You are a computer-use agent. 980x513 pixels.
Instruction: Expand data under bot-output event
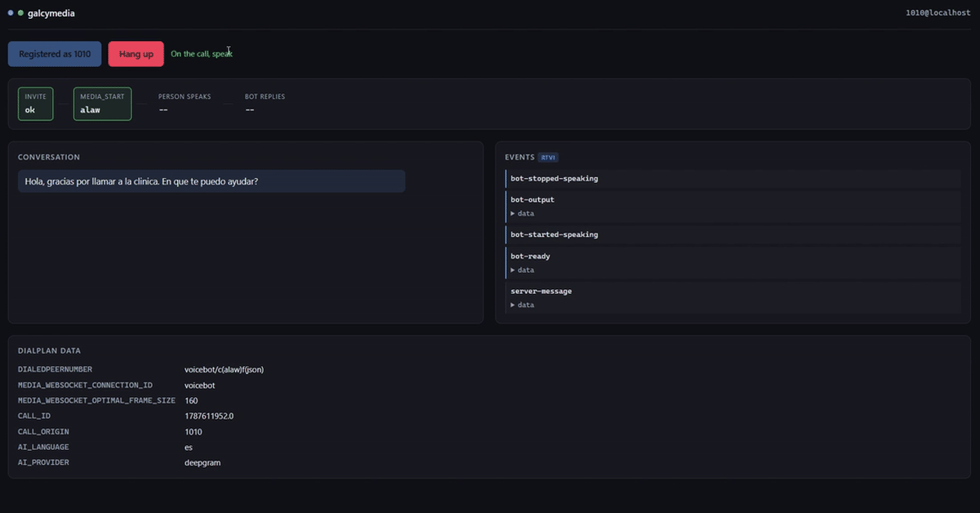point(523,213)
